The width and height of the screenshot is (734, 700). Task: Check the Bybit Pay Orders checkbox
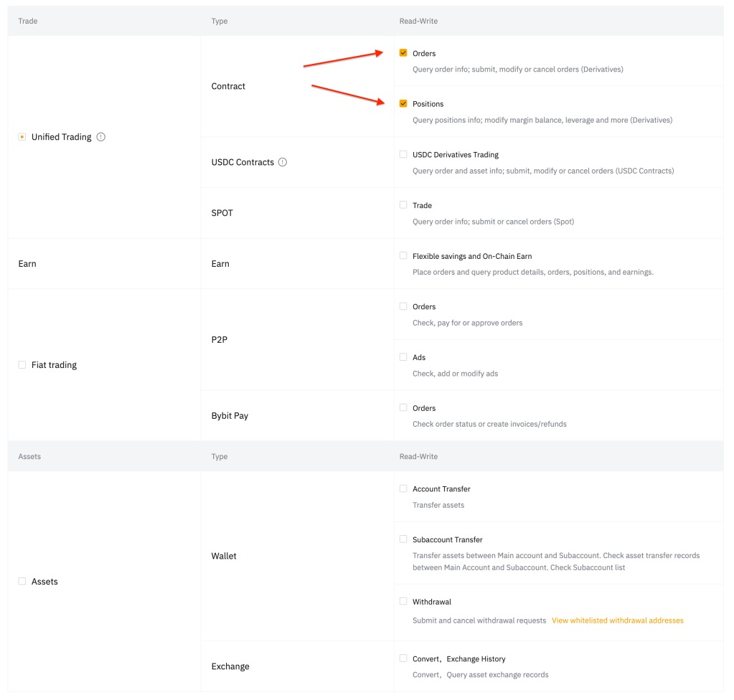(403, 407)
